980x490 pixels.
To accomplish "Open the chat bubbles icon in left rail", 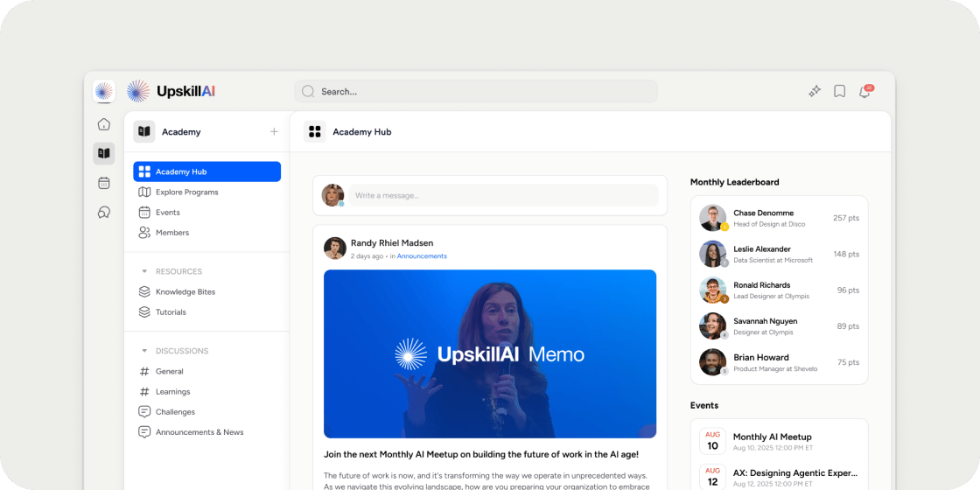I will [x=104, y=213].
